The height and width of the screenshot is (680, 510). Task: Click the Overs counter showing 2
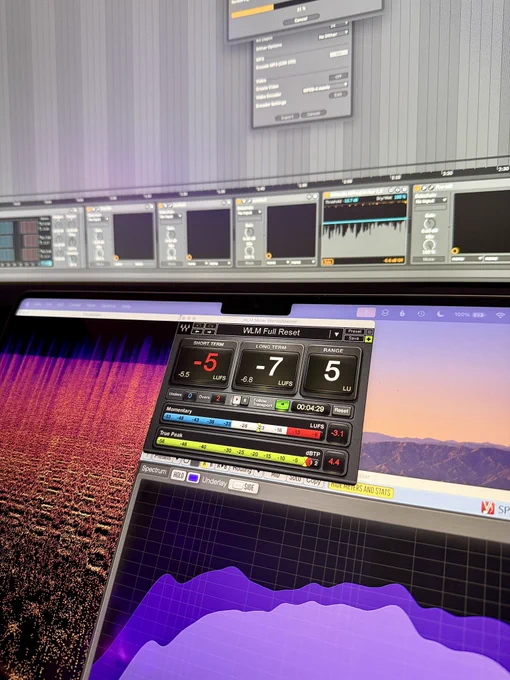[219, 399]
